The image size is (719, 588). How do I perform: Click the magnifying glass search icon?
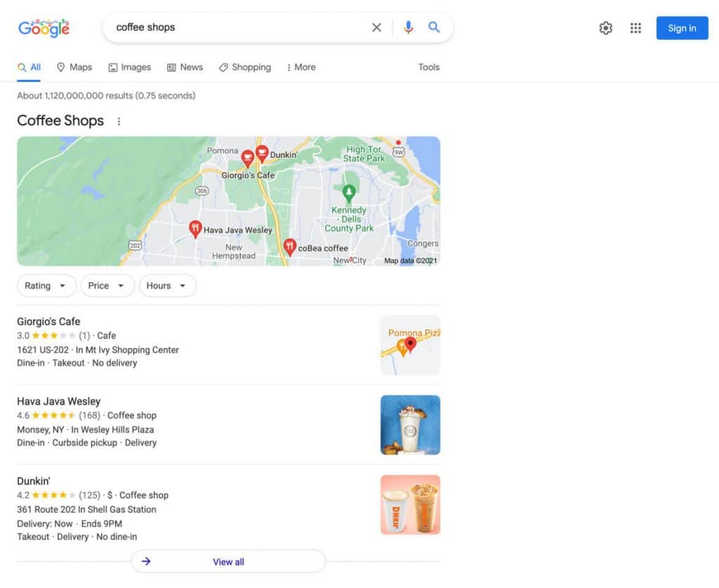pos(434,27)
